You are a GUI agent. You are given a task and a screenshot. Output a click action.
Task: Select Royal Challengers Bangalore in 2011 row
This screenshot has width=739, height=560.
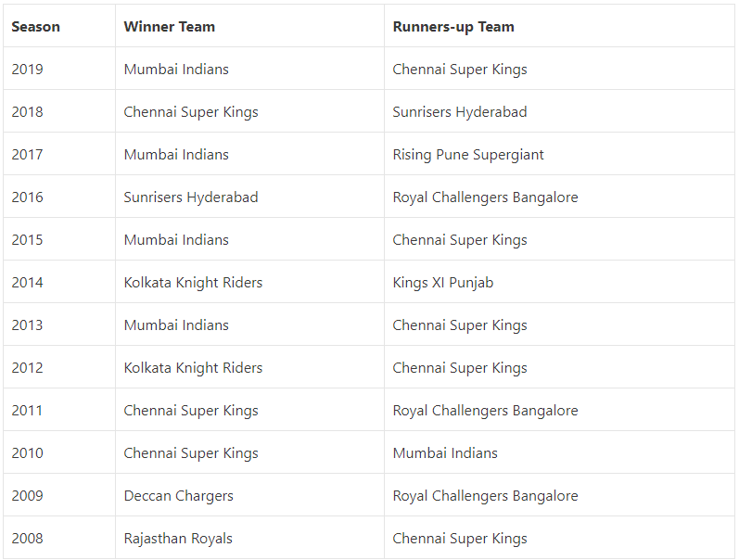click(486, 411)
